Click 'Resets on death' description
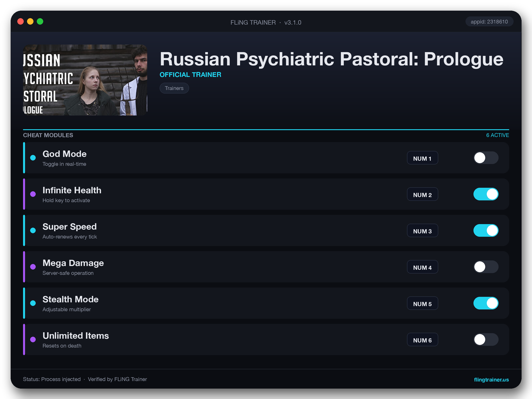This screenshot has height=399, width=532. coord(62,346)
